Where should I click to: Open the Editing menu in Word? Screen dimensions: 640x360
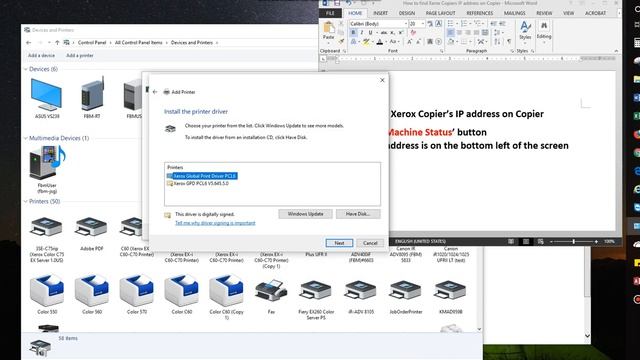click(544, 31)
